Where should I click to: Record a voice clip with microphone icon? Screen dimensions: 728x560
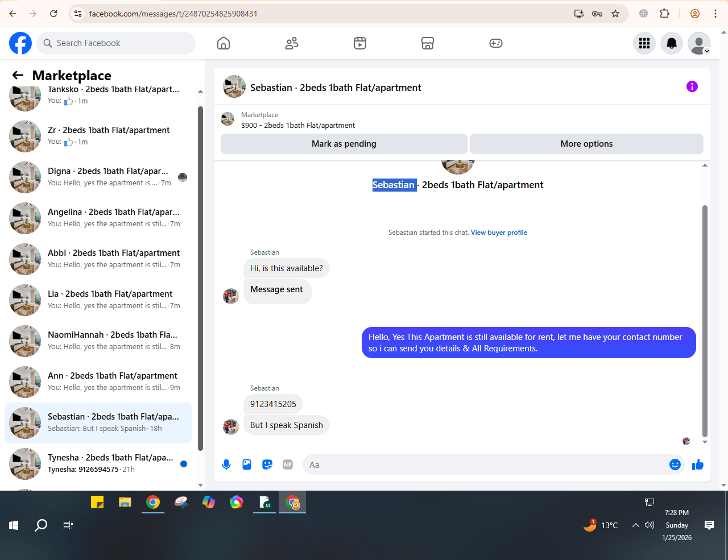click(226, 464)
